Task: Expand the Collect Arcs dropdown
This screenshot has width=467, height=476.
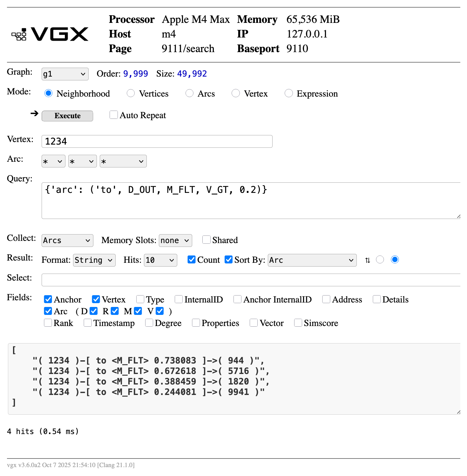Action: coord(67,241)
